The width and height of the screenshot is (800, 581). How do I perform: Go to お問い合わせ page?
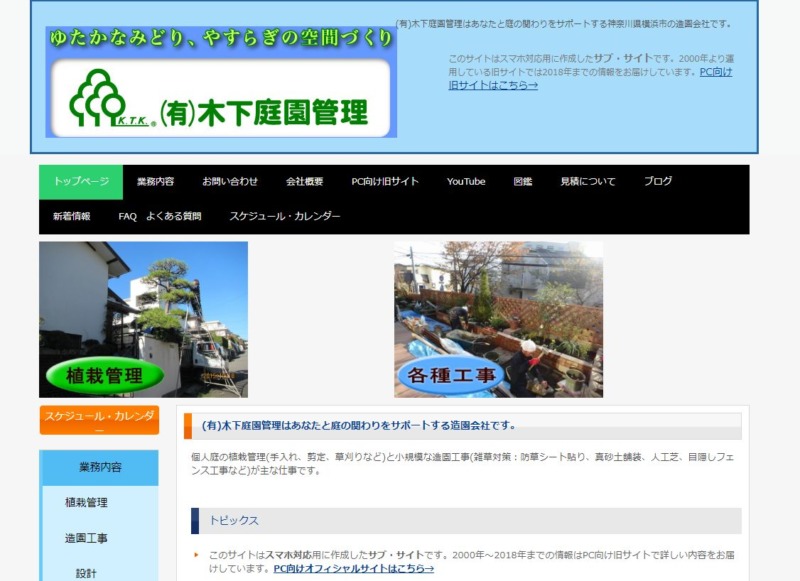(230, 182)
